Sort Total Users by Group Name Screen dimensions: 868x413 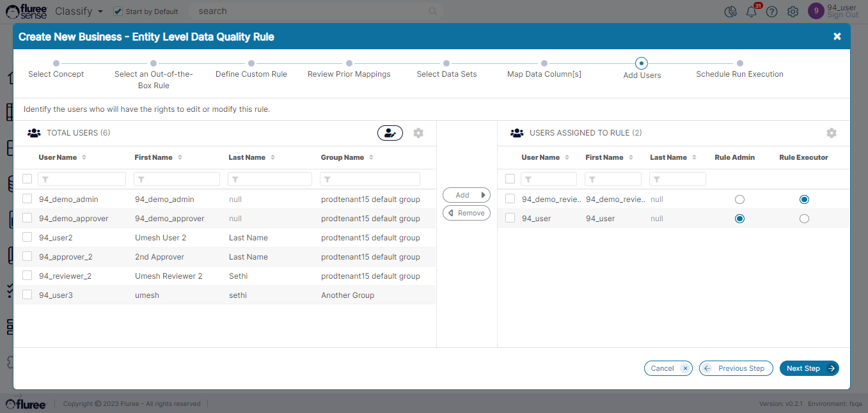point(371,157)
